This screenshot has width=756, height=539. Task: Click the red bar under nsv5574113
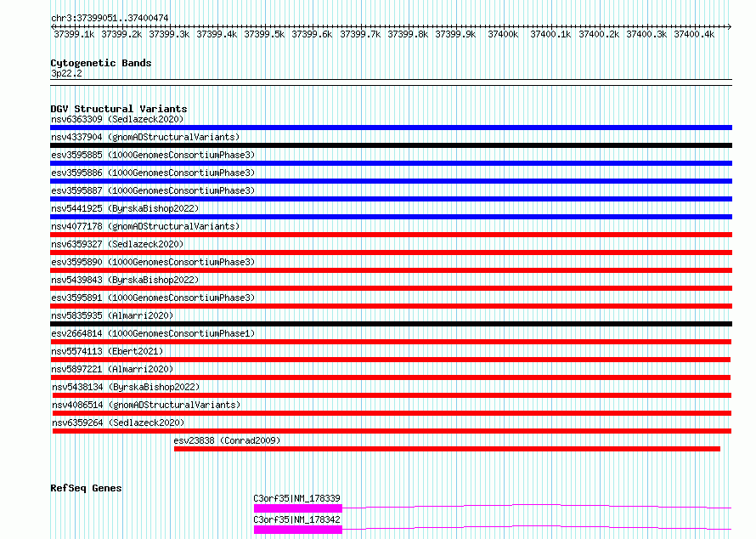[391, 360]
